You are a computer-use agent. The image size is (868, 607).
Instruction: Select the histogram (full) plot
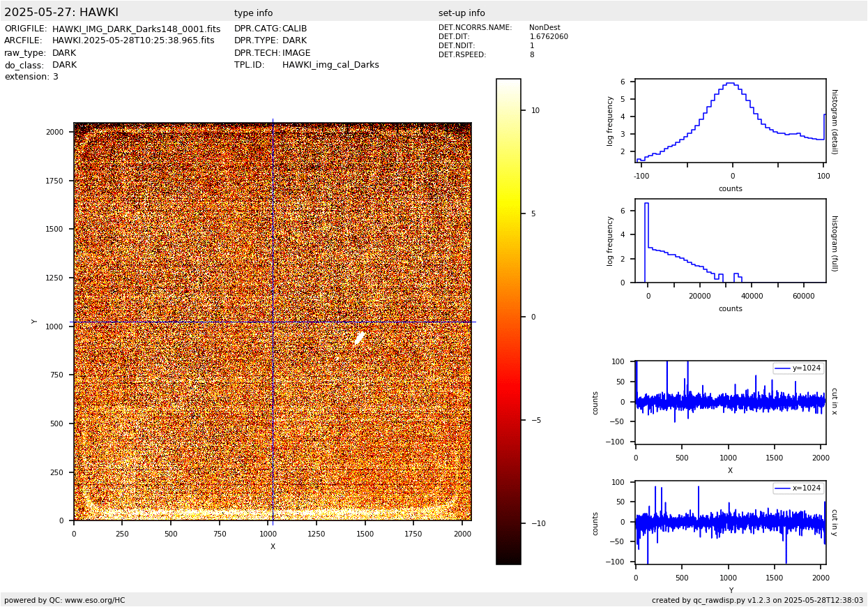tap(730, 241)
